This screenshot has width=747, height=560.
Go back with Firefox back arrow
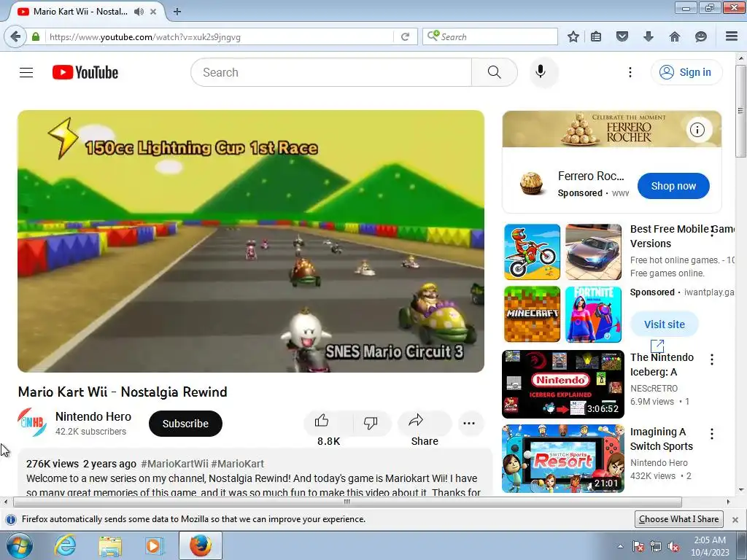(16, 36)
